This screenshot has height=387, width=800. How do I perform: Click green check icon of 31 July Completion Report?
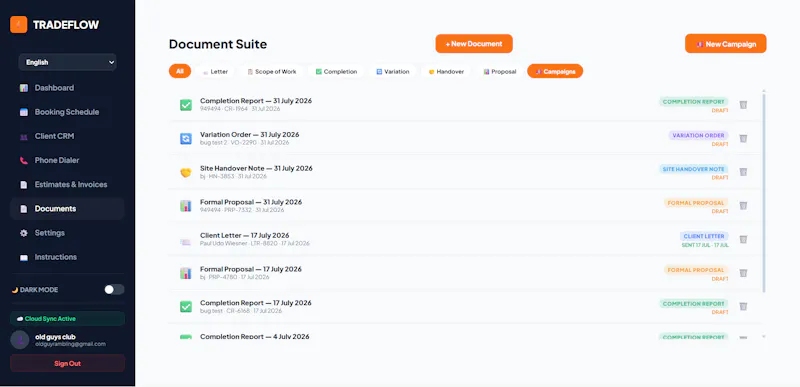[186, 105]
